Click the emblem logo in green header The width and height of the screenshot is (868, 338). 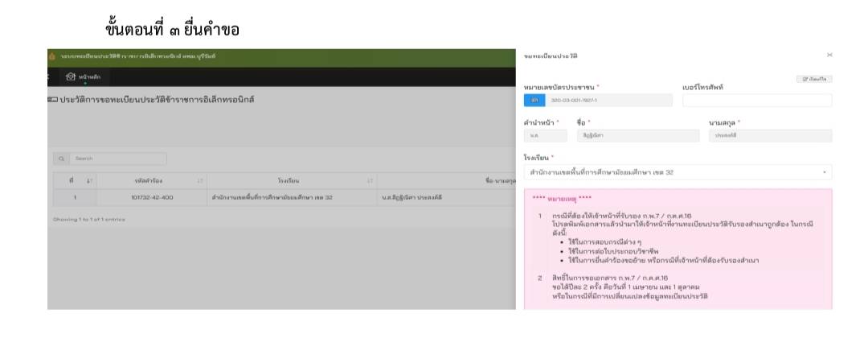click(x=52, y=56)
